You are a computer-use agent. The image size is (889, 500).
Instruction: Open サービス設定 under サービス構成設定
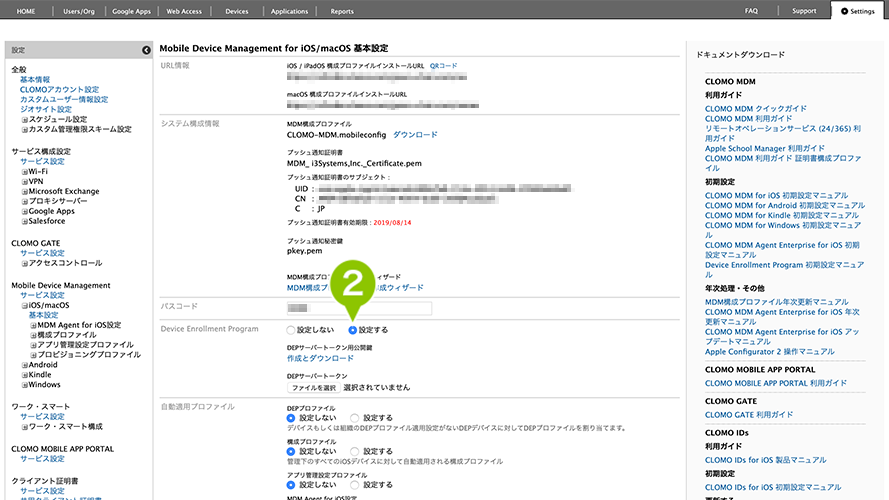(x=43, y=162)
